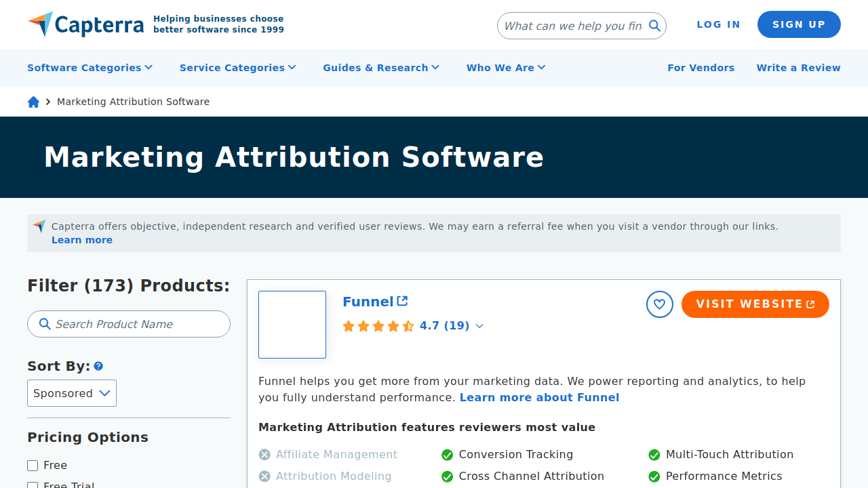
Task: Click the Funnel star rating icons
Action: [x=378, y=326]
